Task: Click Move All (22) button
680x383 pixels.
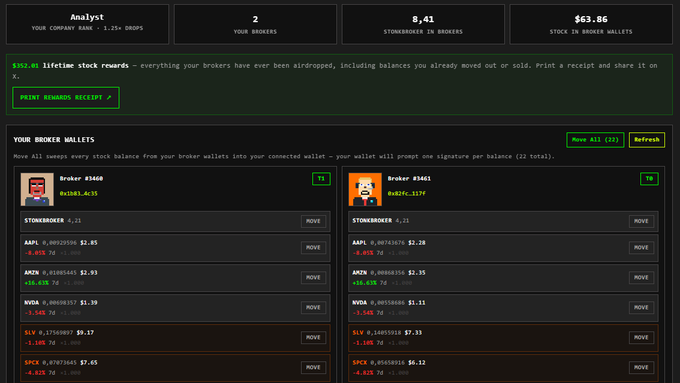Action: coord(595,140)
